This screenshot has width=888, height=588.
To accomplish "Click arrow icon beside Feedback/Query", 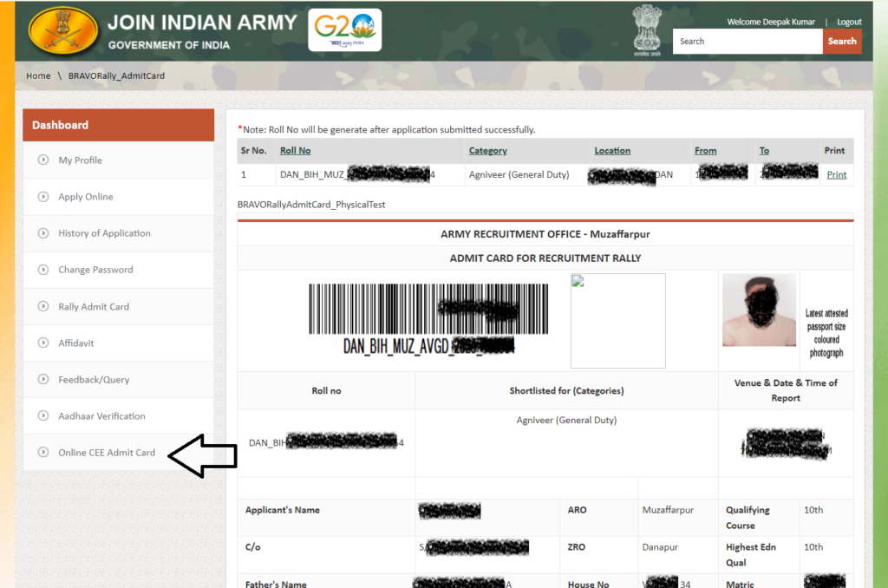I will click(x=43, y=379).
